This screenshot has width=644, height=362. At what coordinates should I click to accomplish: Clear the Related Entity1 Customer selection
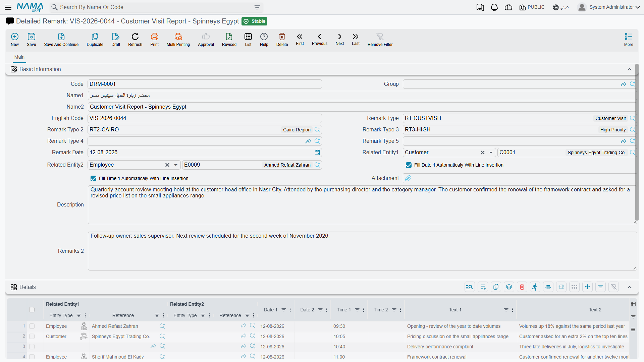483,153
